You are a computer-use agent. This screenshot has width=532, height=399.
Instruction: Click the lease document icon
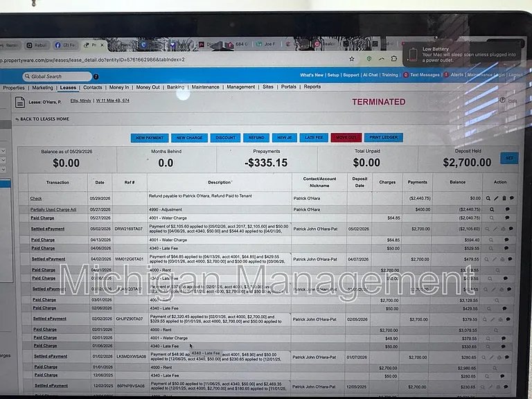click(20, 102)
